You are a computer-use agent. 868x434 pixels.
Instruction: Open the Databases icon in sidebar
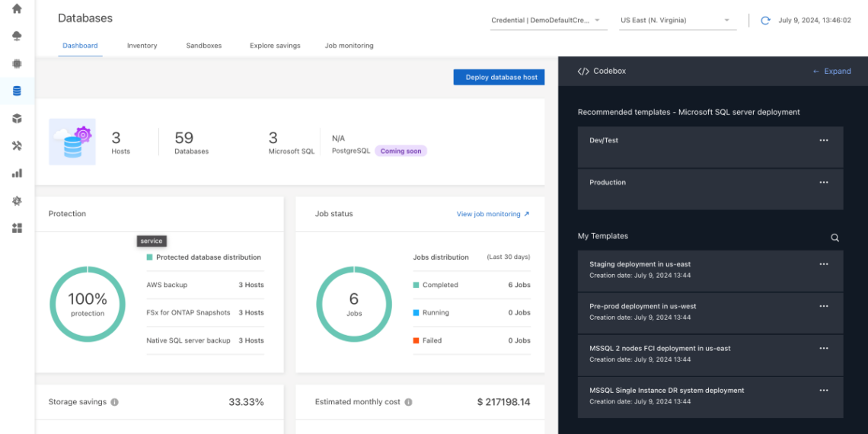(17, 91)
